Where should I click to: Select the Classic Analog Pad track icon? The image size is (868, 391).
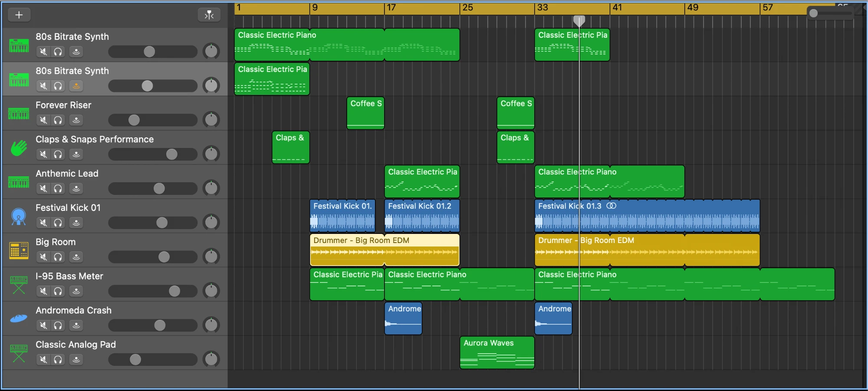[x=19, y=353]
